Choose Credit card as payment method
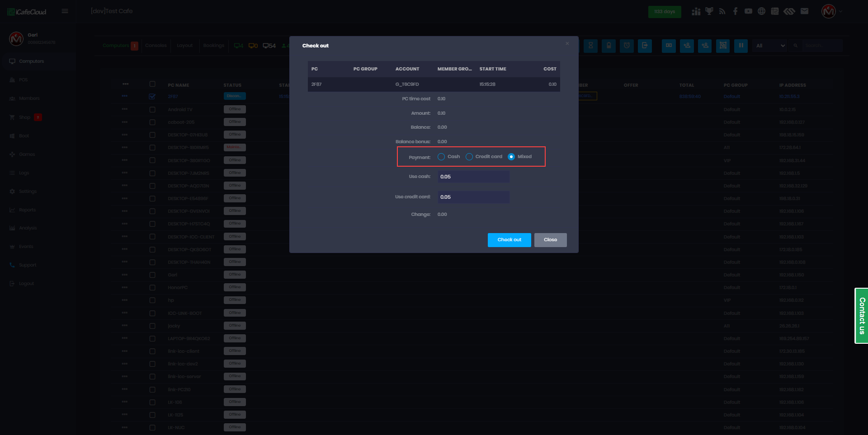Viewport: 868px width, 435px height. coord(469,157)
